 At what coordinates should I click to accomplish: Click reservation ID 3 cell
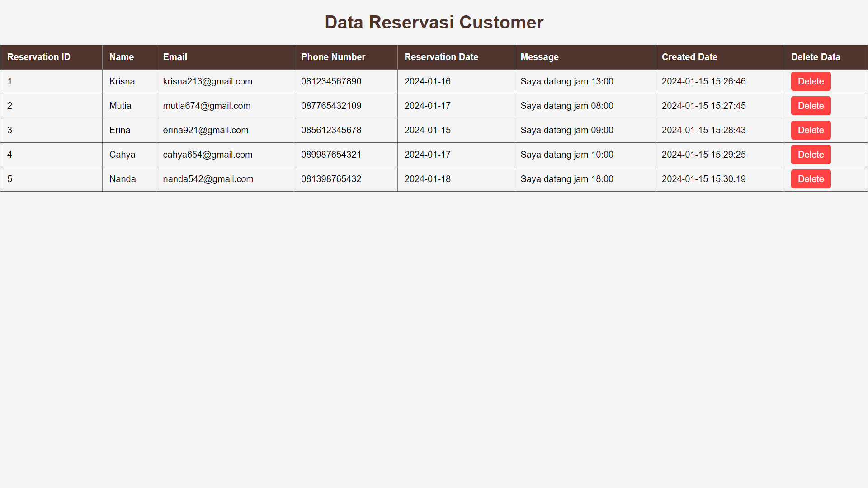(51, 130)
